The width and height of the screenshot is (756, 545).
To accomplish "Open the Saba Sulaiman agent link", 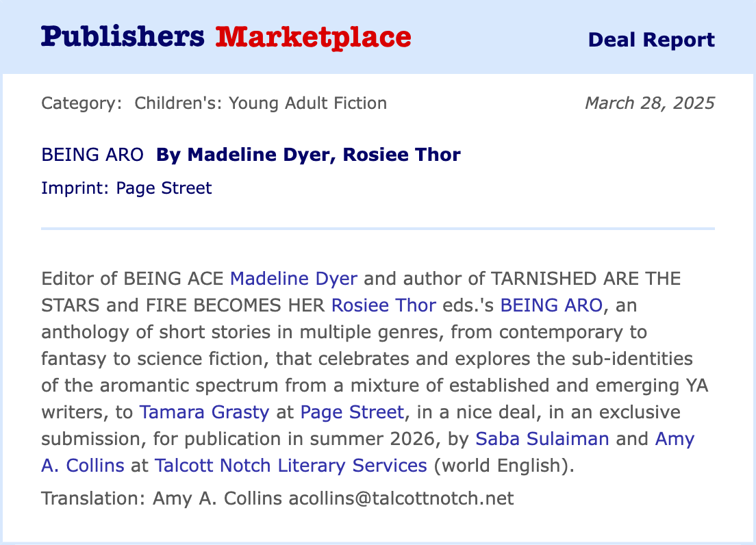I will [542, 439].
